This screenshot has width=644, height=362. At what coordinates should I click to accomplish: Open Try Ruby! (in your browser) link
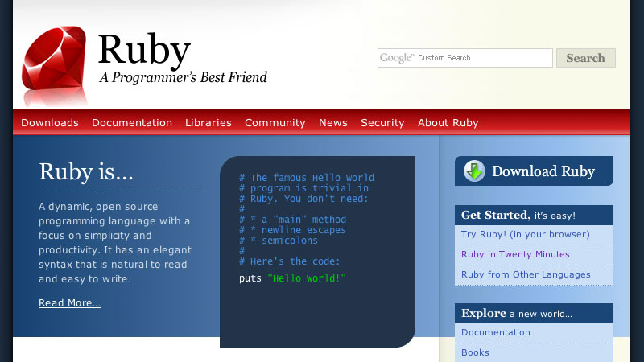tap(526, 234)
